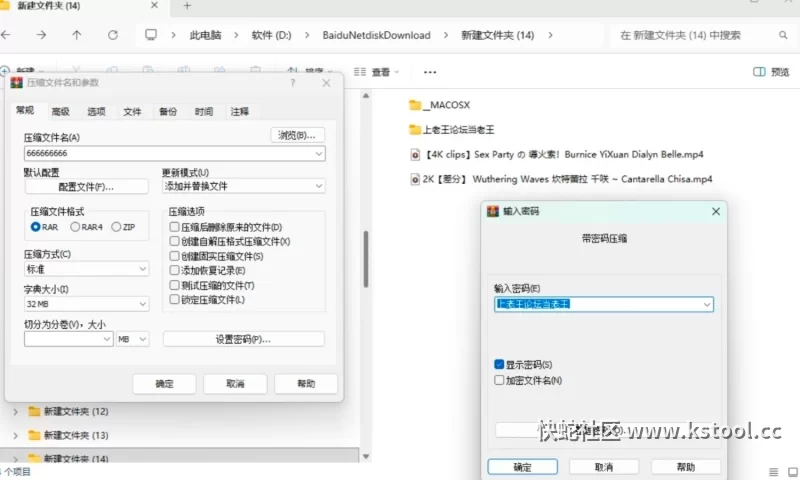Refresh the current folder view
The height and width of the screenshot is (480, 800).
(113, 35)
